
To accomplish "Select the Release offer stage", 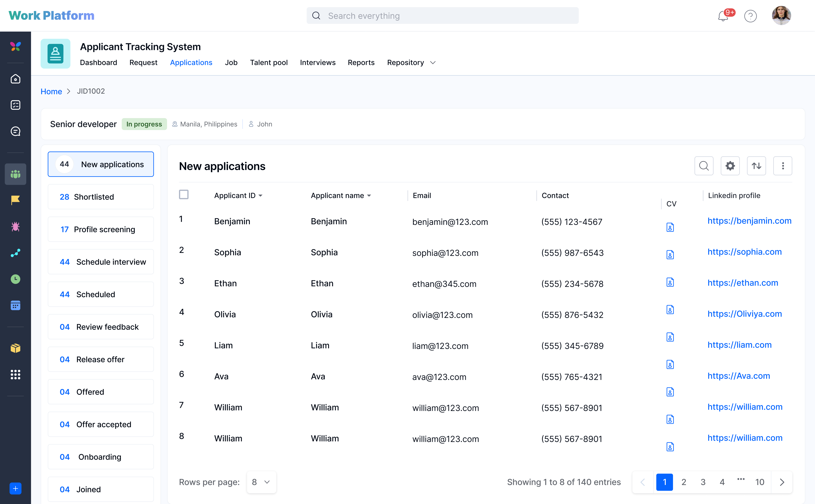I will tap(101, 359).
